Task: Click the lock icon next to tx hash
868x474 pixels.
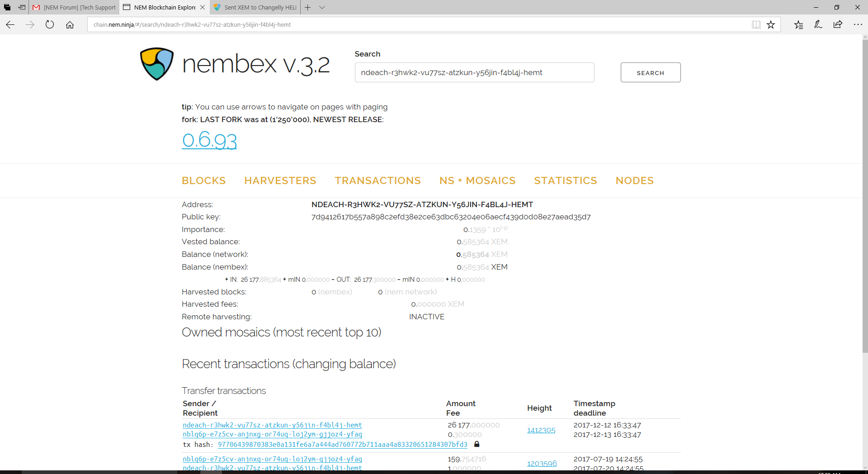Action: [476, 444]
